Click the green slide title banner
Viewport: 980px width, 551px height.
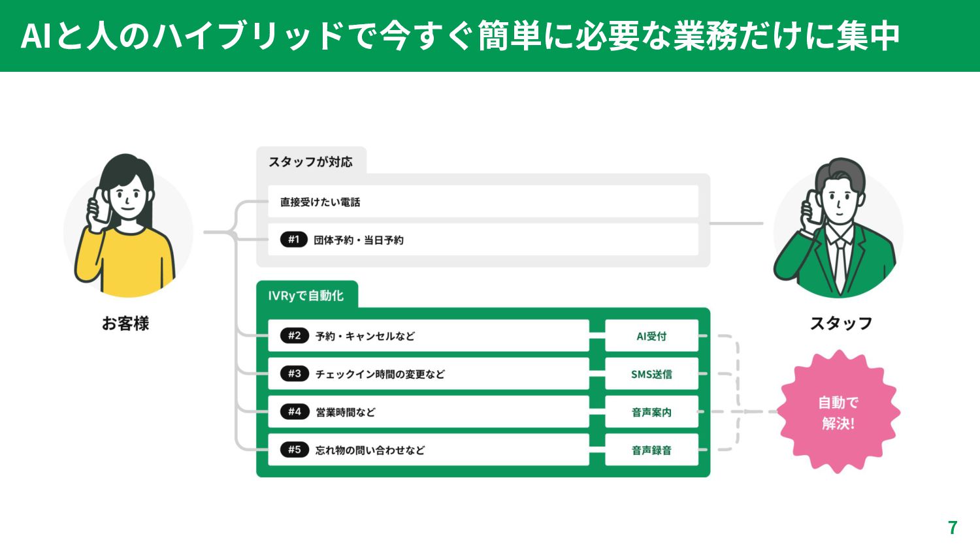pyautogui.click(x=490, y=36)
